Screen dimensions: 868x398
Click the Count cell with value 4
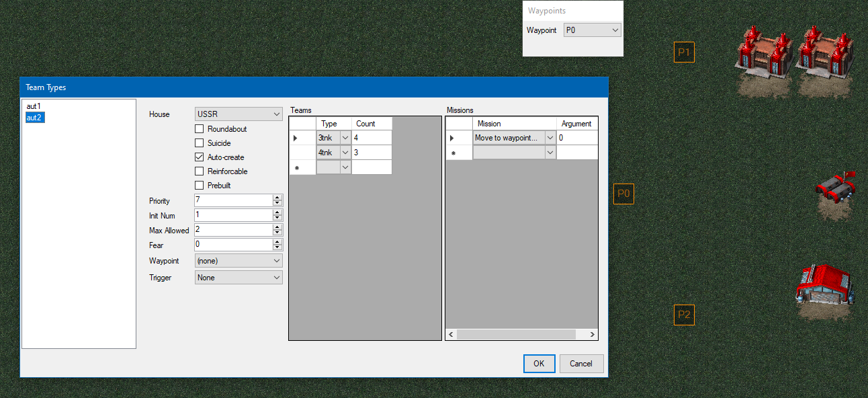pyautogui.click(x=372, y=138)
